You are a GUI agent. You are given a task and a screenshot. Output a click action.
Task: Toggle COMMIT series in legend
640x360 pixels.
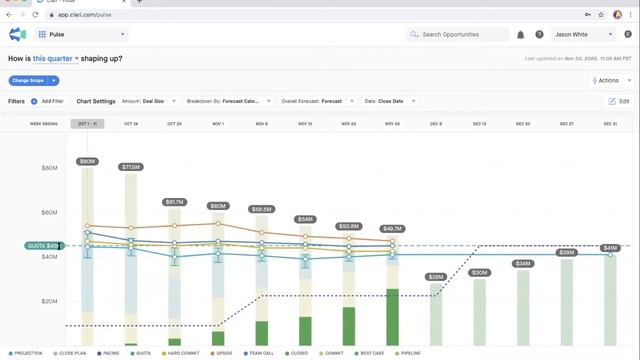[331, 353]
